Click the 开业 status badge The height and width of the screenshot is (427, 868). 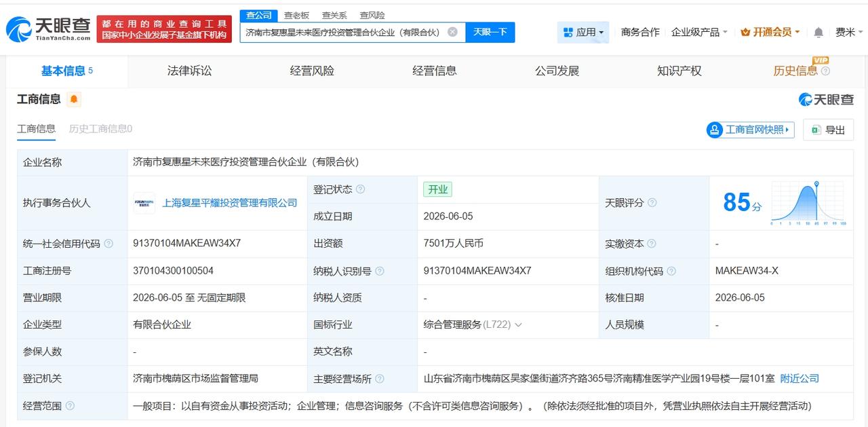pyautogui.click(x=437, y=189)
